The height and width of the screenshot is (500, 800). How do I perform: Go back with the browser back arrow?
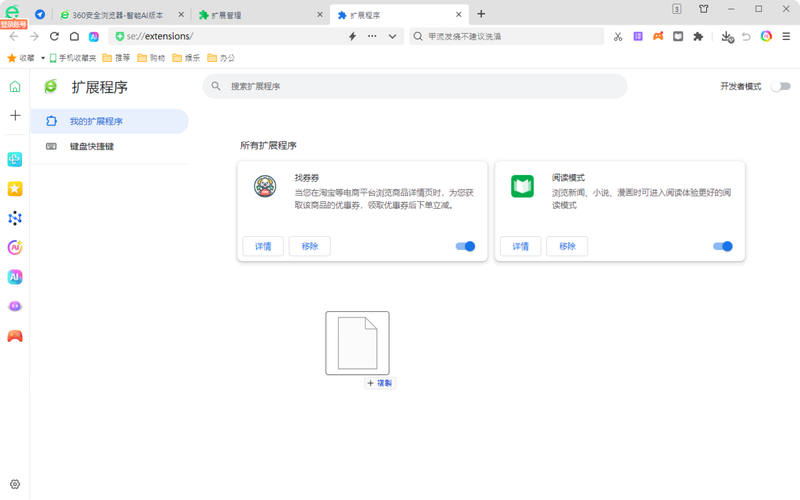[14, 36]
